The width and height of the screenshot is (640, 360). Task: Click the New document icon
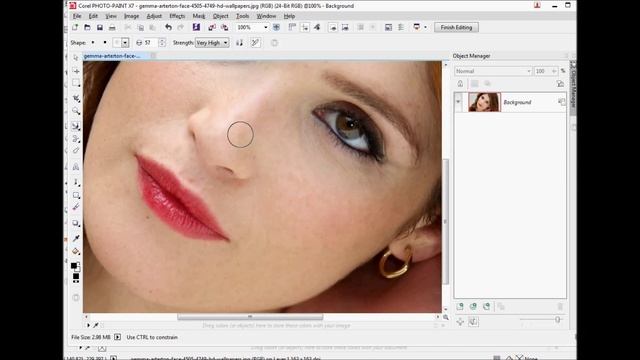pyautogui.click(x=75, y=27)
